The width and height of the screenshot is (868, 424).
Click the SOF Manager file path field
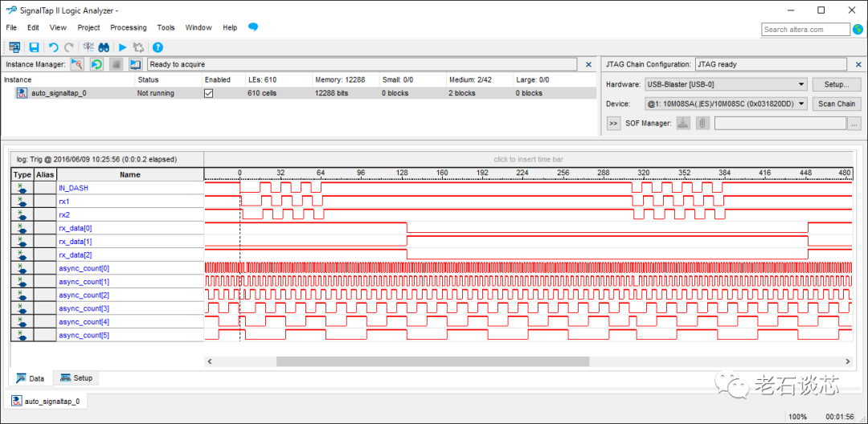point(780,124)
